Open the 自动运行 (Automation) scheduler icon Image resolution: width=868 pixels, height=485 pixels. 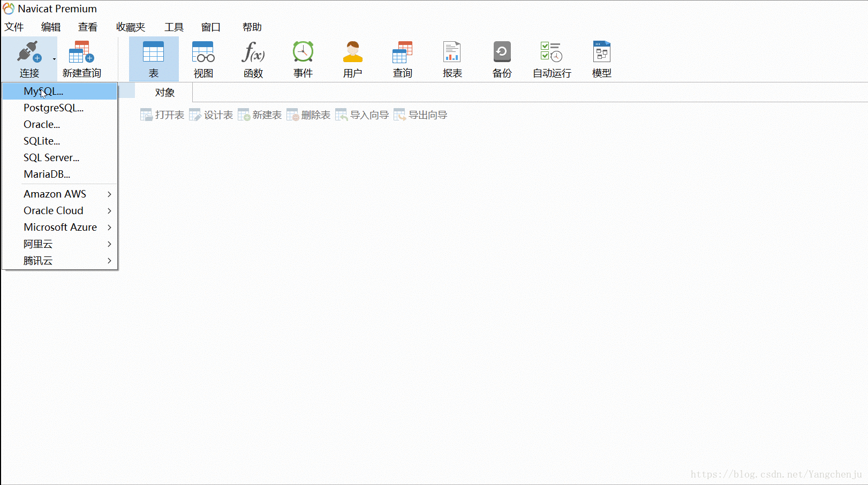click(551, 58)
